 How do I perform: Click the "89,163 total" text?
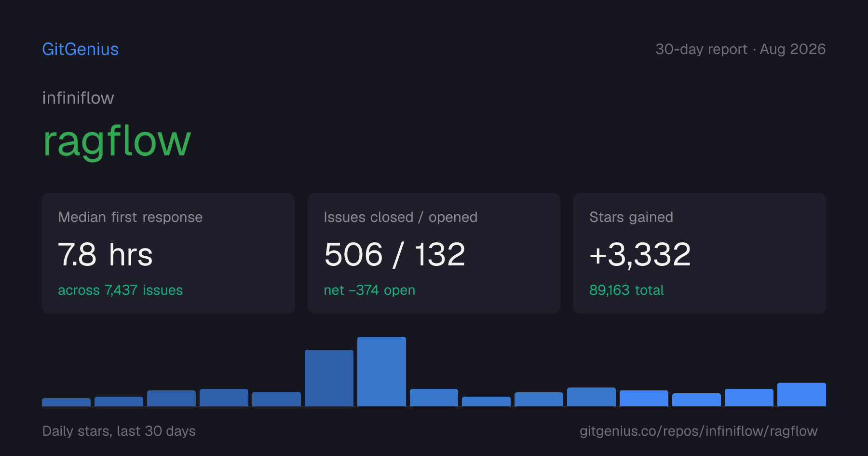click(x=626, y=290)
